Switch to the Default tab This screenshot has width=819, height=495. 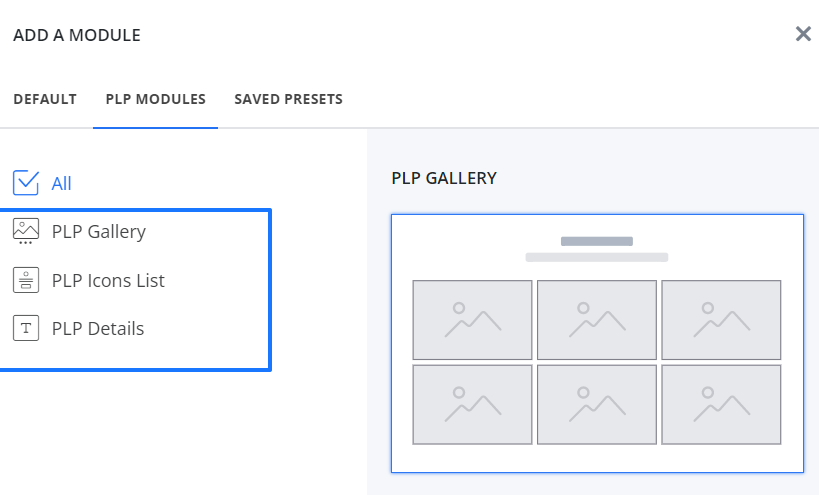coord(45,99)
